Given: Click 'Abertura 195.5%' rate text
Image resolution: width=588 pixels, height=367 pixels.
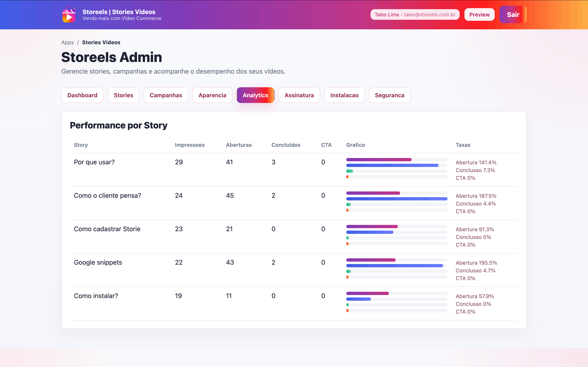Looking at the screenshot, I should coord(476,263).
